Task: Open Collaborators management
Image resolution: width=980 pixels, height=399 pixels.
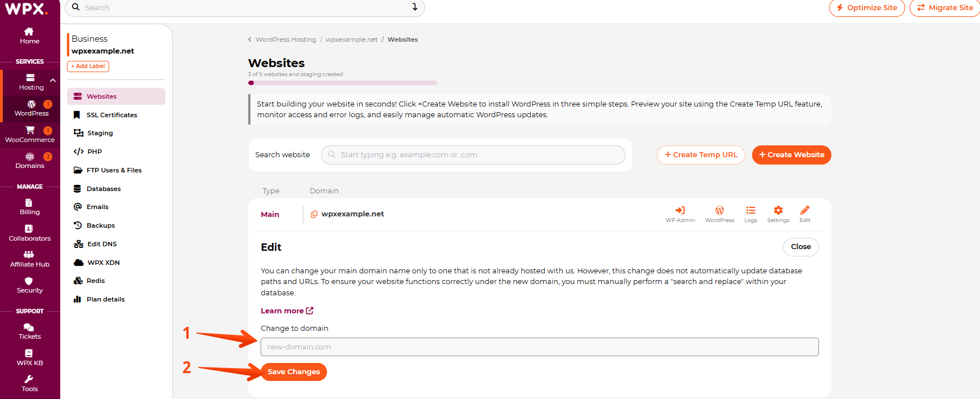Action: [30, 233]
